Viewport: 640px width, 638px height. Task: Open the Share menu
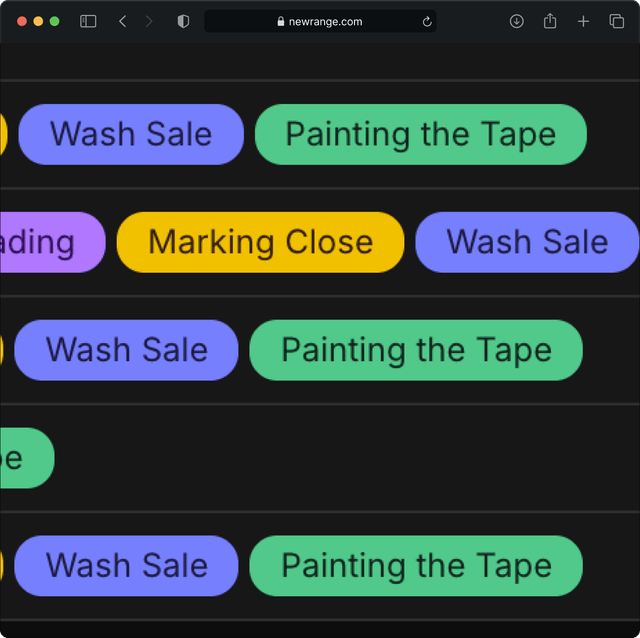pos(550,21)
